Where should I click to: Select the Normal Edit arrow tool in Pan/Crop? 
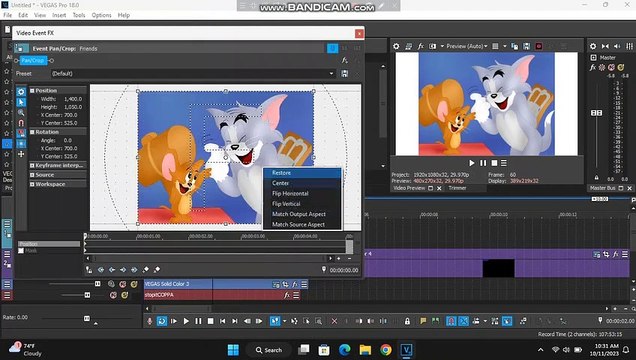pos(21,102)
